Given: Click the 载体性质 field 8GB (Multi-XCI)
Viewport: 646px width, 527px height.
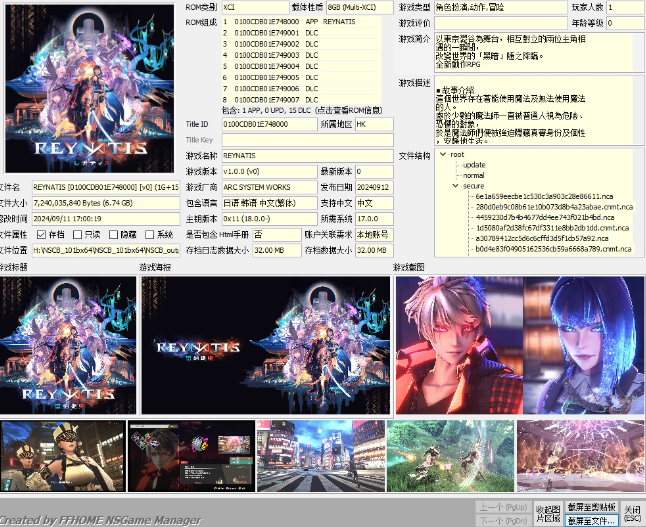Looking at the screenshot, I should click(x=360, y=7).
